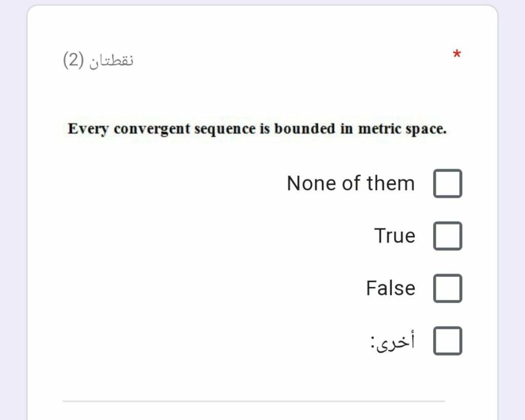The width and height of the screenshot is (525, 420).
Task: Click the False label text
Action: pos(390,288)
